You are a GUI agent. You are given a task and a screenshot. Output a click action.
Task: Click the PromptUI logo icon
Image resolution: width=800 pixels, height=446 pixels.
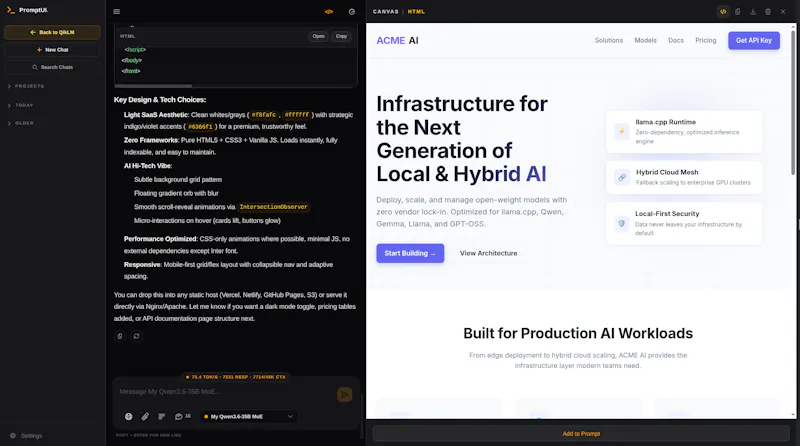pyautogui.click(x=11, y=10)
